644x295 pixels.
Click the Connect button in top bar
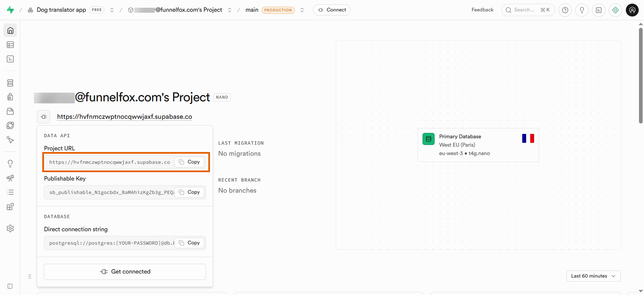click(332, 10)
